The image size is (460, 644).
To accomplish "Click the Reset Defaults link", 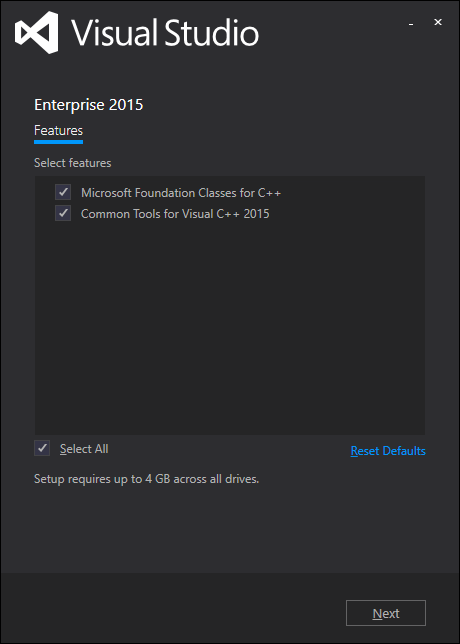I will point(388,451).
